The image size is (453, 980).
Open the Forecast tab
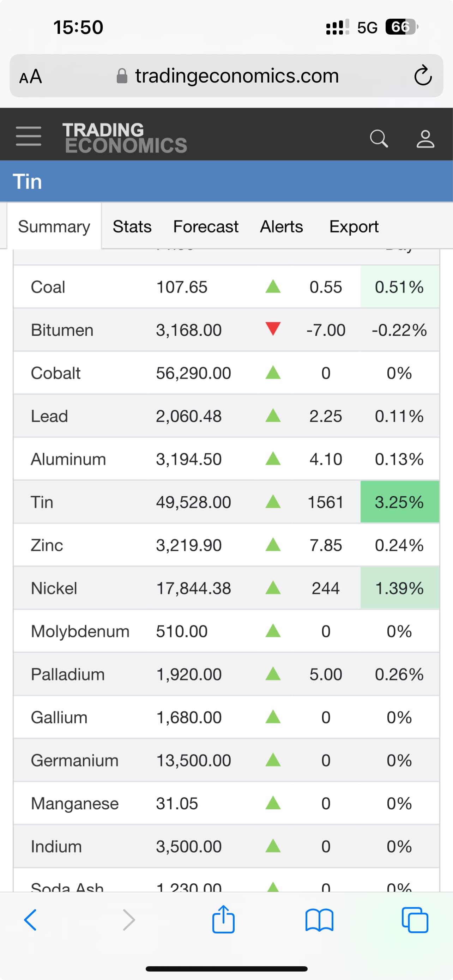coord(206,227)
